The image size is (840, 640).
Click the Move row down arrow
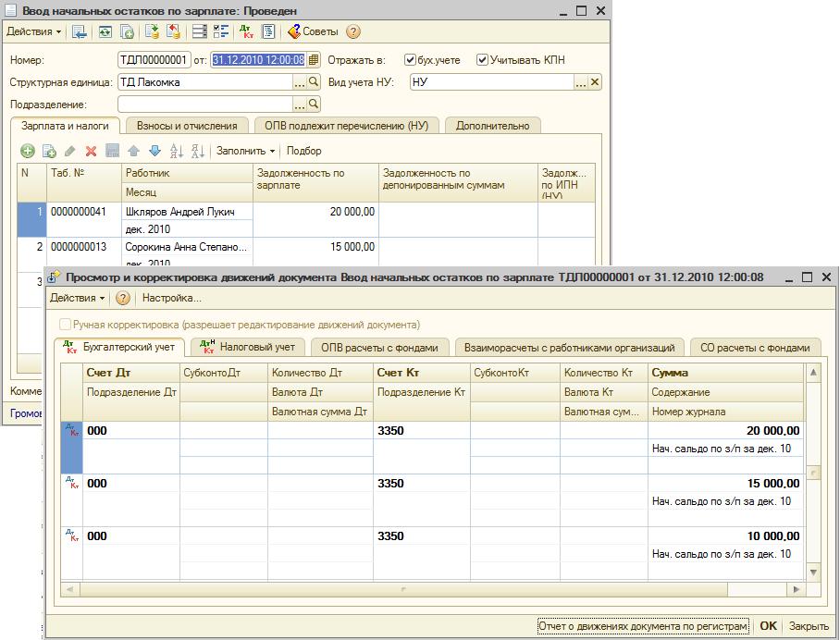point(154,151)
